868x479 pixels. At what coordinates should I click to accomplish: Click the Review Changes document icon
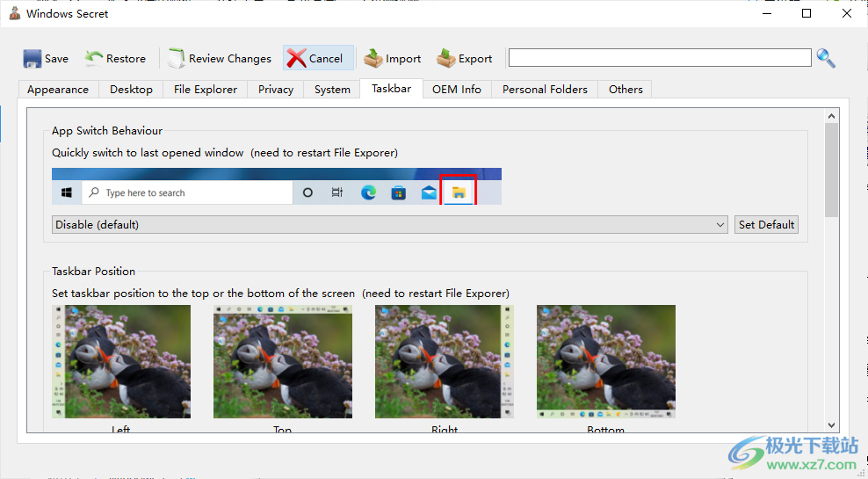tap(177, 59)
